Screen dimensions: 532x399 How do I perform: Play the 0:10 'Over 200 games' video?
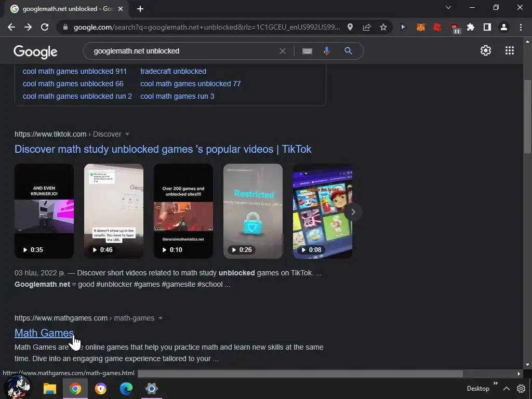(183, 211)
